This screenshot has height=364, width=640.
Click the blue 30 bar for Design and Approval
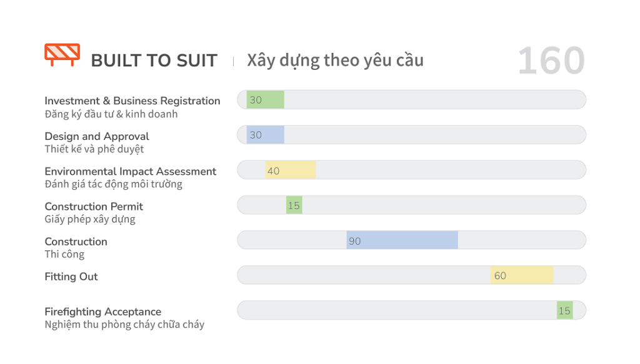click(265, 135)
